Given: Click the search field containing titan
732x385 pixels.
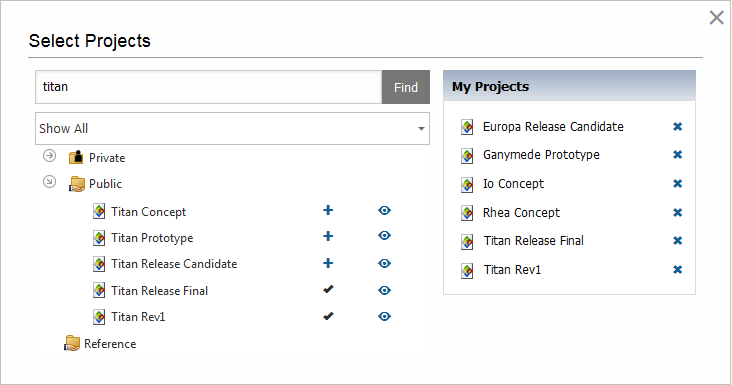Looking at the screenshot, I should 209,87.
